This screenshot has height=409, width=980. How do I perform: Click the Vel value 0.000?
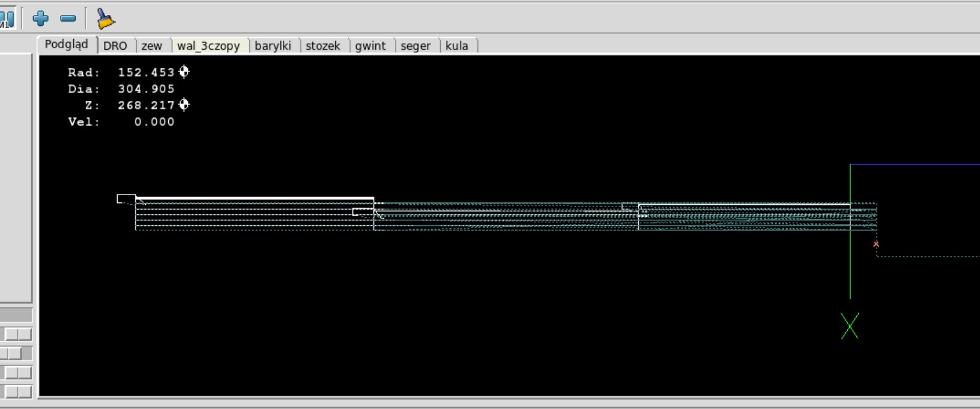(x=154, y=122)
